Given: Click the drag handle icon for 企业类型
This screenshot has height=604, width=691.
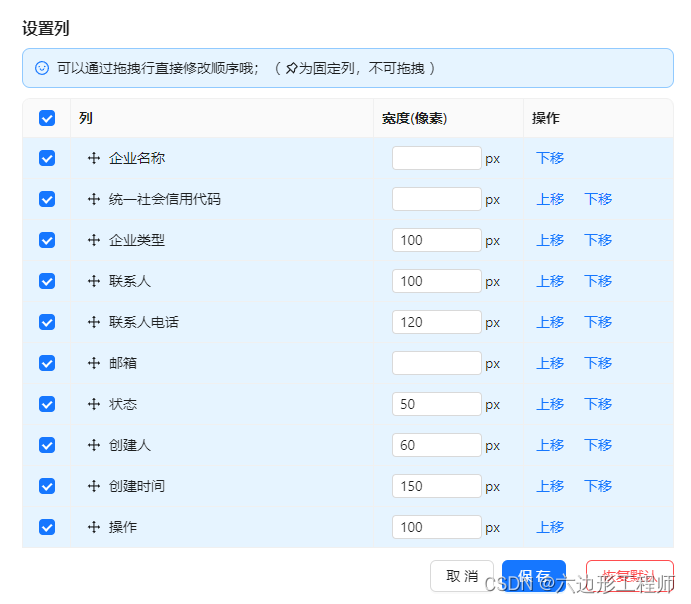Looking at the screenshot, I should (94, 240).
